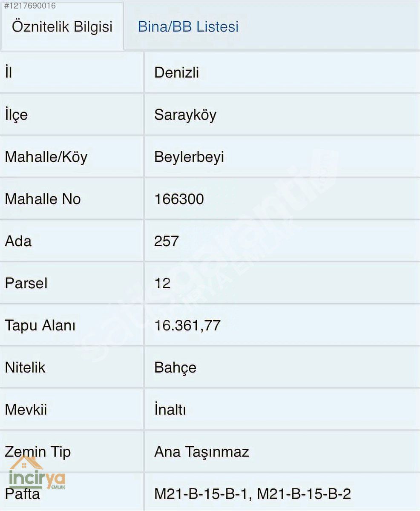420x511 pixels.
Task: Click the İl row label
Action: tap(8, 72)
